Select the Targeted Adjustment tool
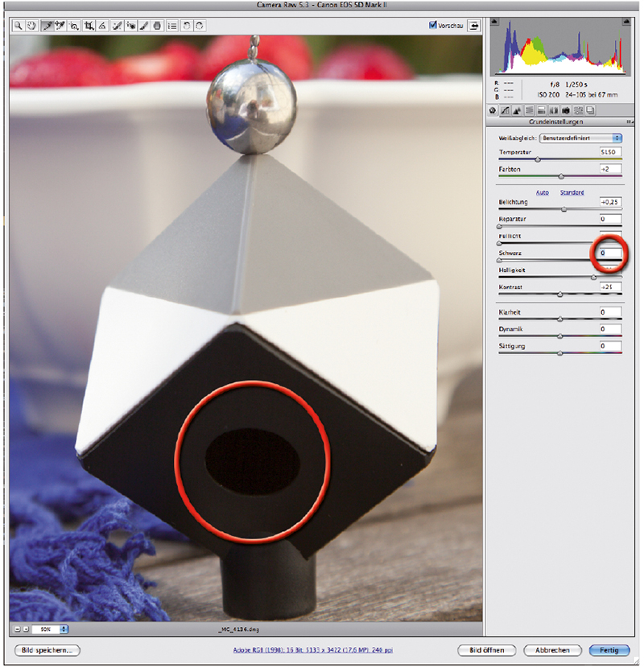Screen dimensions: 644x668 click(74, 26)
